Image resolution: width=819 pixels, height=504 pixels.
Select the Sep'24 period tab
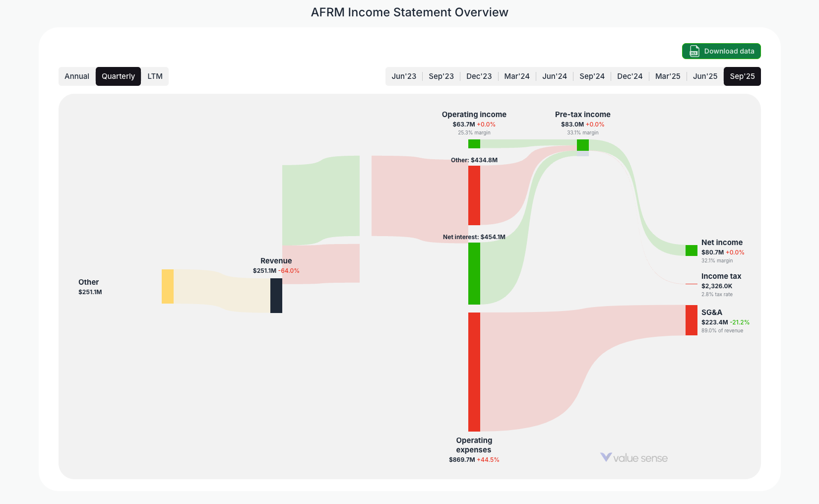click(592, 76)
